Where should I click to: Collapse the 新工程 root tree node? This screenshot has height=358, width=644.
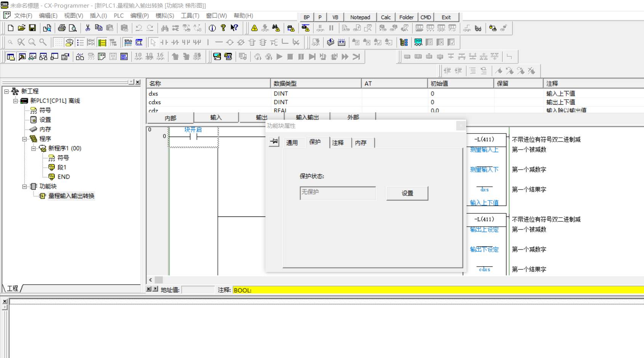pos(6,91)
